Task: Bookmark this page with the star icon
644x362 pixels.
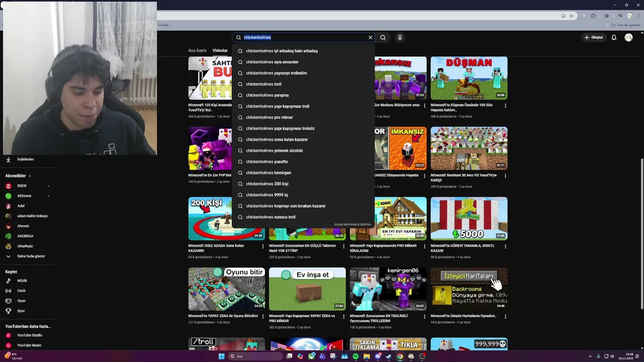Action: [x=572, y=16]
